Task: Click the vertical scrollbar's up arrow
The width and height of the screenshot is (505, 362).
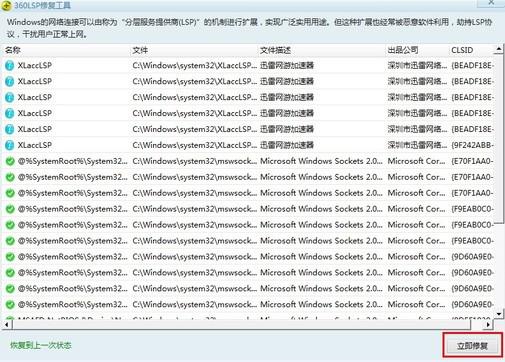Action: 499,50
